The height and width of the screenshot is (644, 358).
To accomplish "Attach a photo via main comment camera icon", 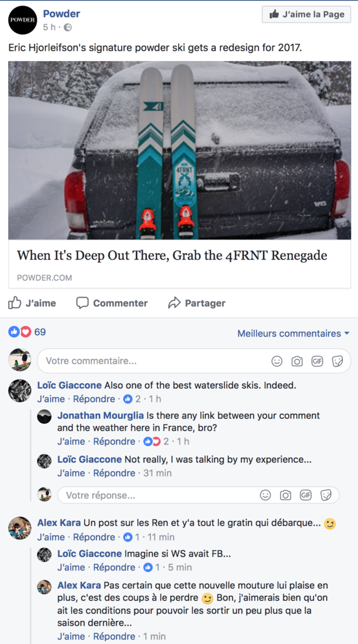I will click(x=297, y=361).
